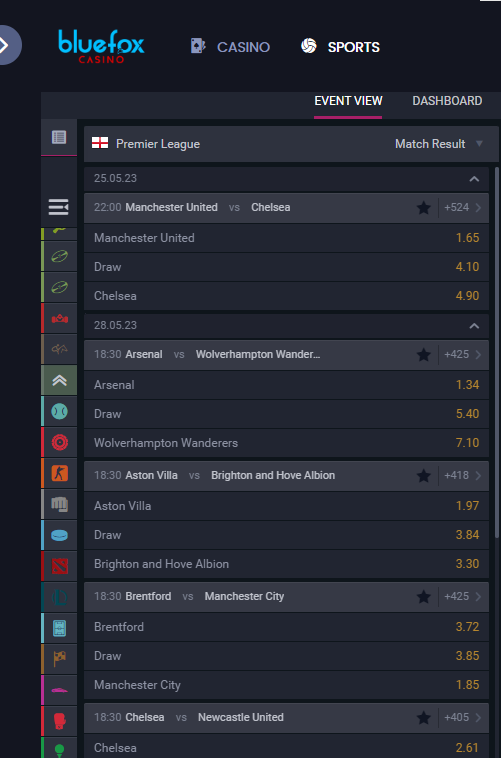Select the MMA fist sport icon
Image resolution: width=501 pixels, height=758 pixels.
coord(59,504)
